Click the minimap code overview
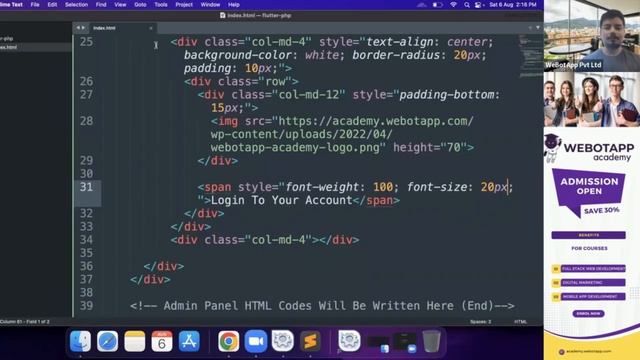This screenshot has width=640, height=360. tap(531, 56)
